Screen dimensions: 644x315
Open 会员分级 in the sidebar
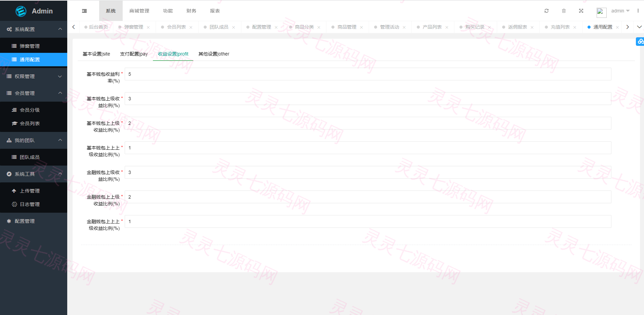click(34, 110)
